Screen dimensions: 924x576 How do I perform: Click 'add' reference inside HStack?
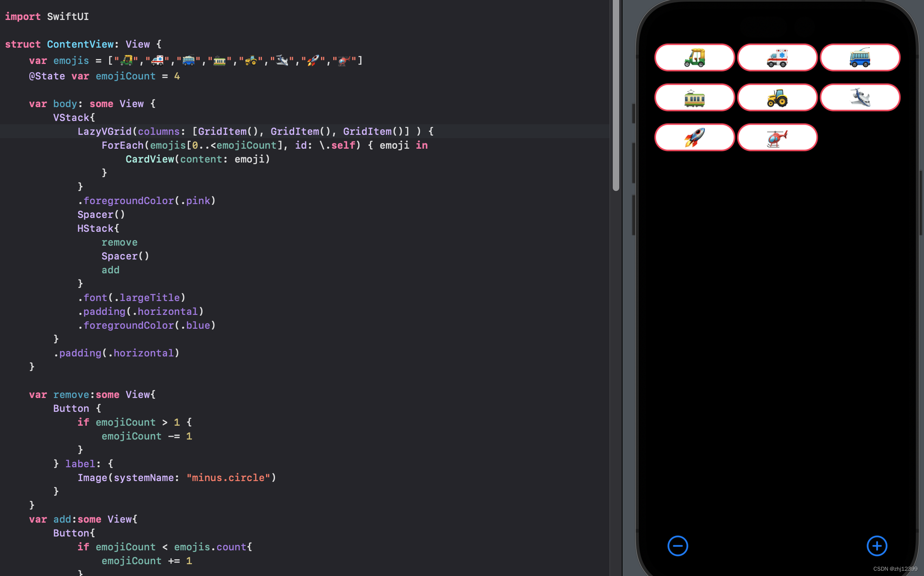[110, 270]
